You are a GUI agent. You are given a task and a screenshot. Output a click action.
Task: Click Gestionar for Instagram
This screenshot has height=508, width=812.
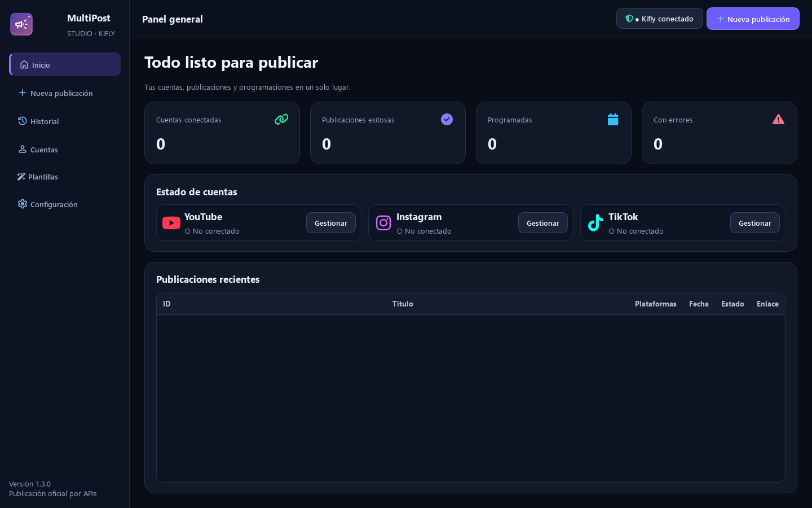[x=543, y=223]
